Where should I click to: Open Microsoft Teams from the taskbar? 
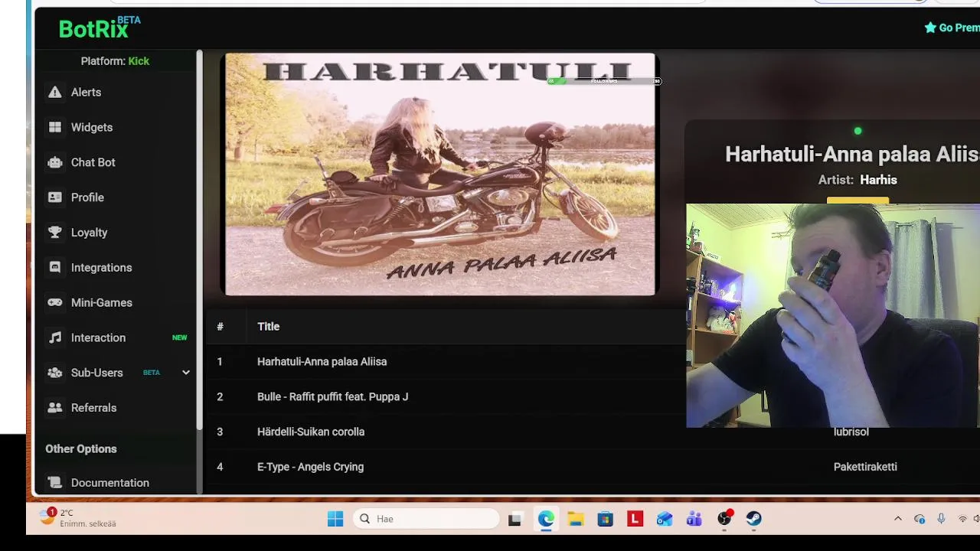coord(694,519)
